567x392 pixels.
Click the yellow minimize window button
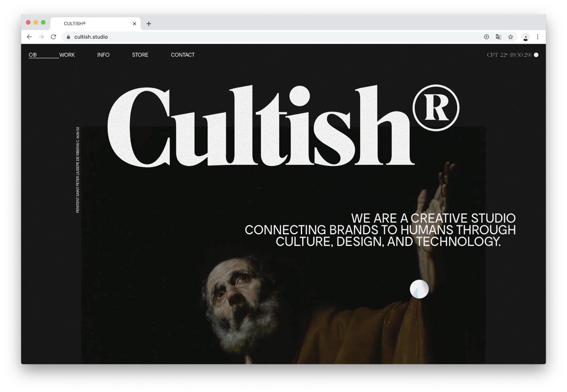coord(36,23)
